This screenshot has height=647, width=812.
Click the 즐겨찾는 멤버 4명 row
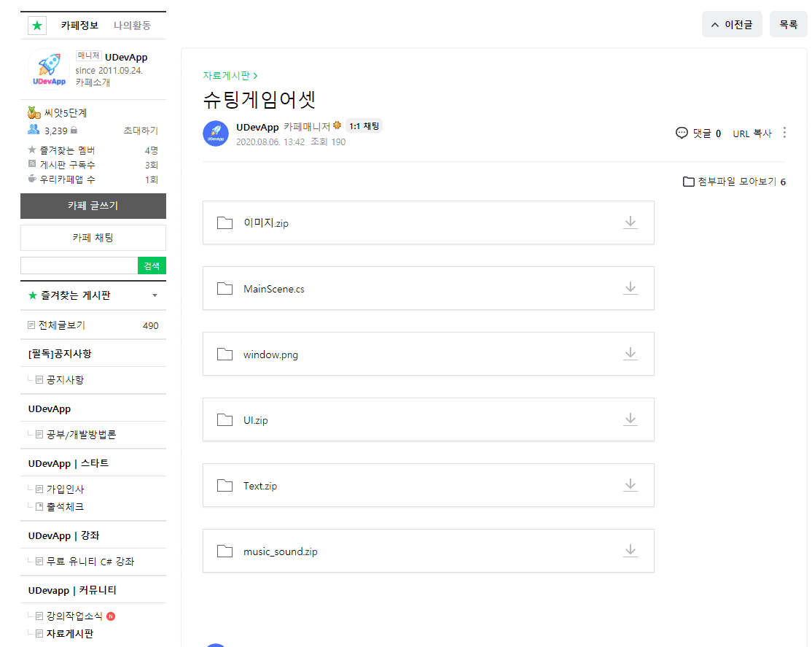[93, 150]
